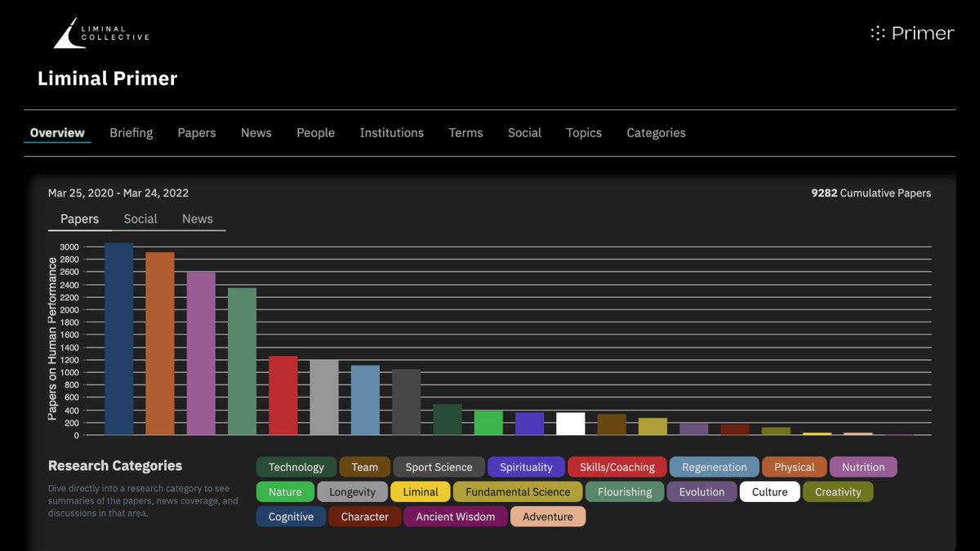
Task: Open the Overview tab
Action: tap(57, 132)
